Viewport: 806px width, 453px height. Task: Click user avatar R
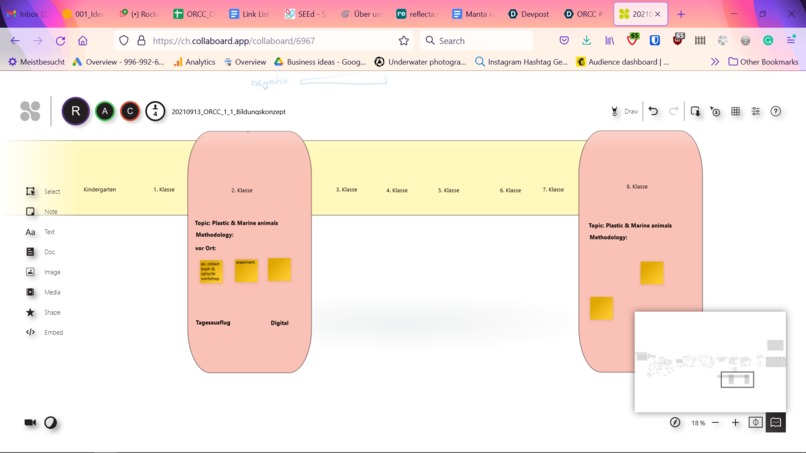point(76,111)
